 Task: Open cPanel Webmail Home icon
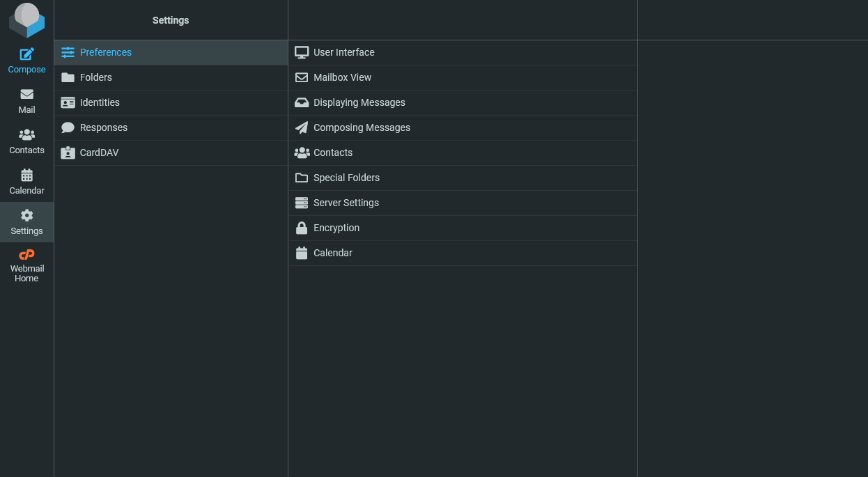coord(26,255)
